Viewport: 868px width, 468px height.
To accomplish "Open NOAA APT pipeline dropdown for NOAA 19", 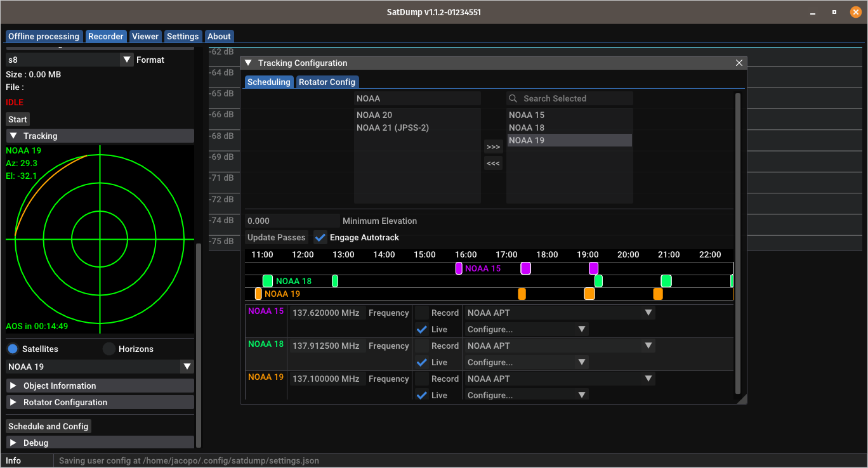I will [x=560, y=379].
